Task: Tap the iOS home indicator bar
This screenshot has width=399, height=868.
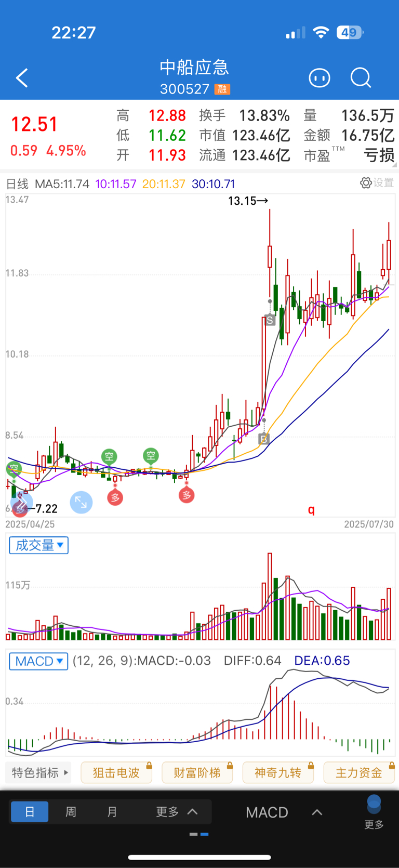Action: (199, 858)
